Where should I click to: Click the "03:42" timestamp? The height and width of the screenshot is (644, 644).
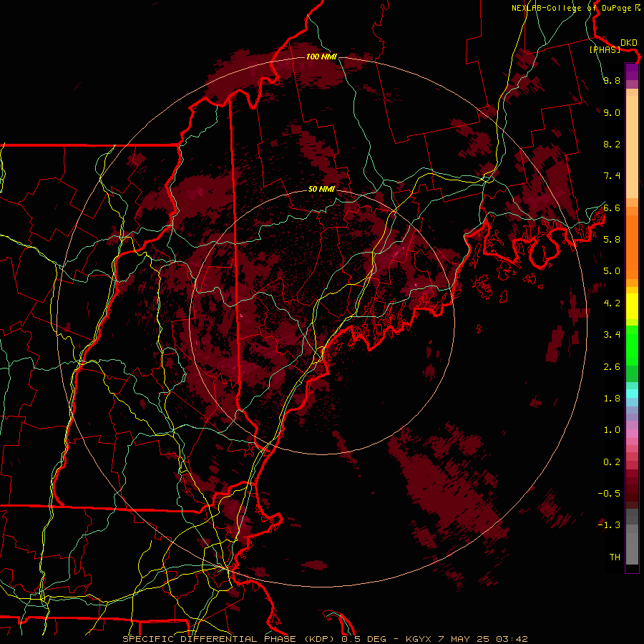point(512,639)
